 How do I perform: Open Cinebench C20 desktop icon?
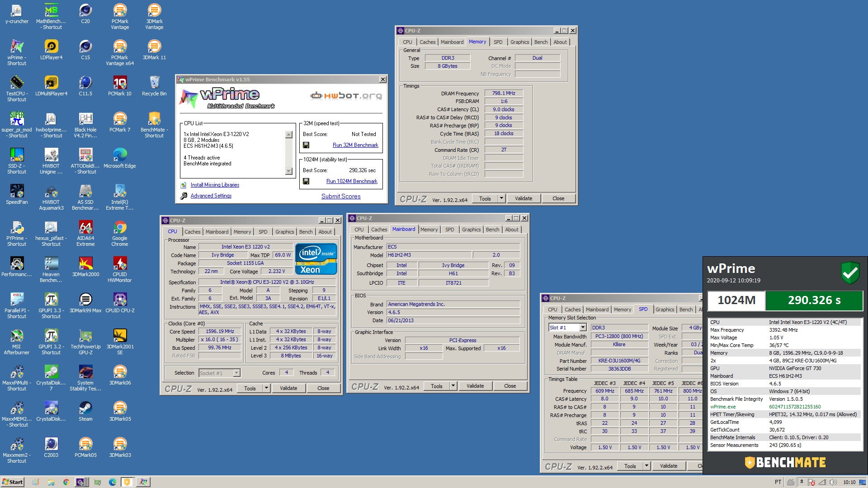pos(85,14)
